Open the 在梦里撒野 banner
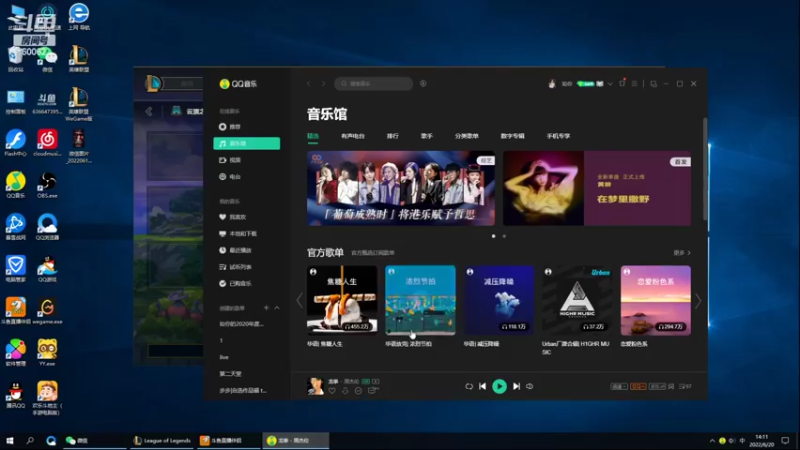Image resolution: width=800 pixels, height=450 pixels. click(x=597, y=188)
